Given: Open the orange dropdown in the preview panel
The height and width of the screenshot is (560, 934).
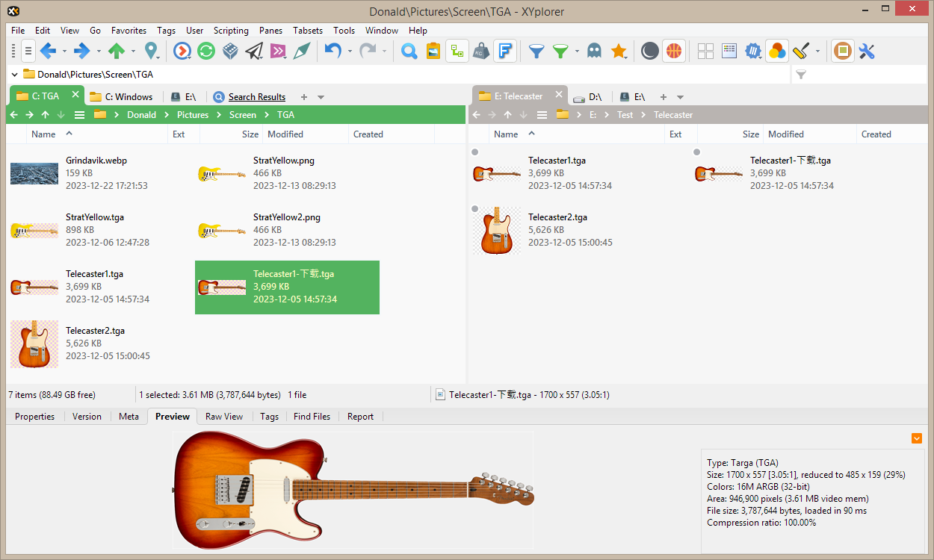Looking at the screenshot, I should pos(917,438).
